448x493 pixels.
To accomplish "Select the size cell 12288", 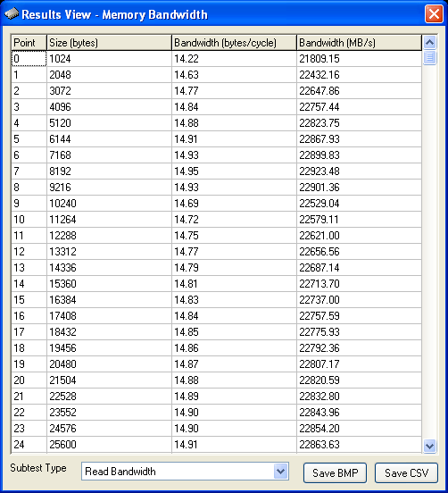I will [x=109, y=236].
